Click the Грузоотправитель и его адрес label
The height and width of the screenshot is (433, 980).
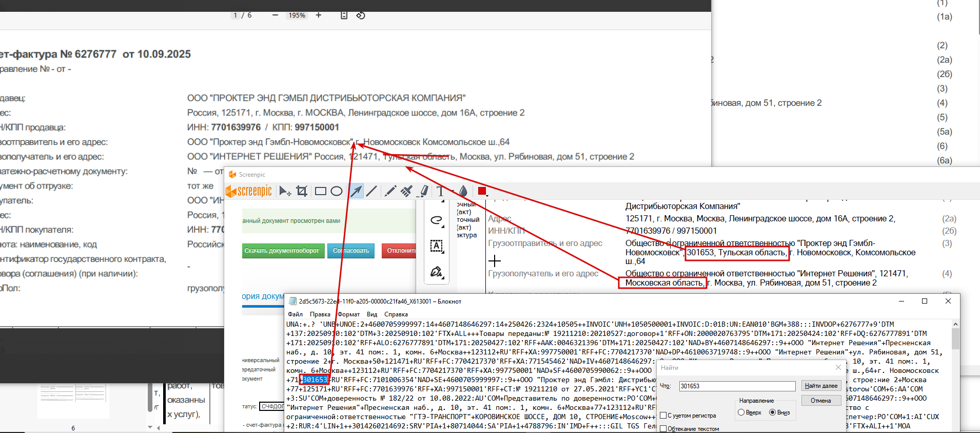pos(545,243)
